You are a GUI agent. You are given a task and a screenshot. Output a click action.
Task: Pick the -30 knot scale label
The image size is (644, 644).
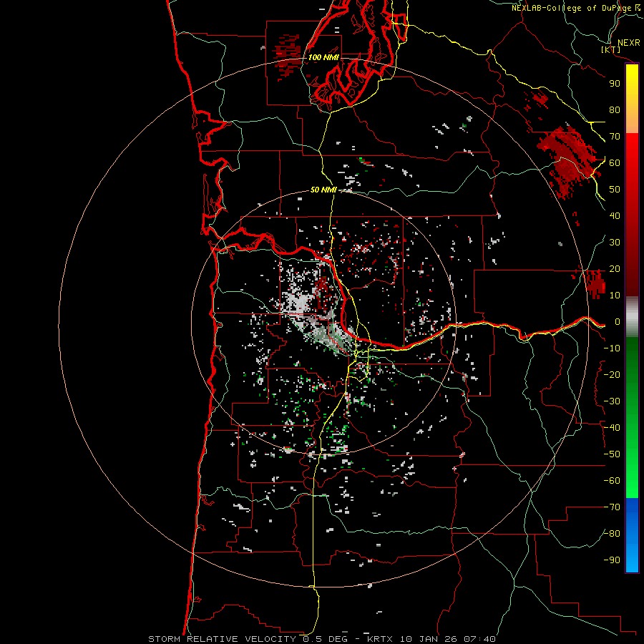[612, 401]
